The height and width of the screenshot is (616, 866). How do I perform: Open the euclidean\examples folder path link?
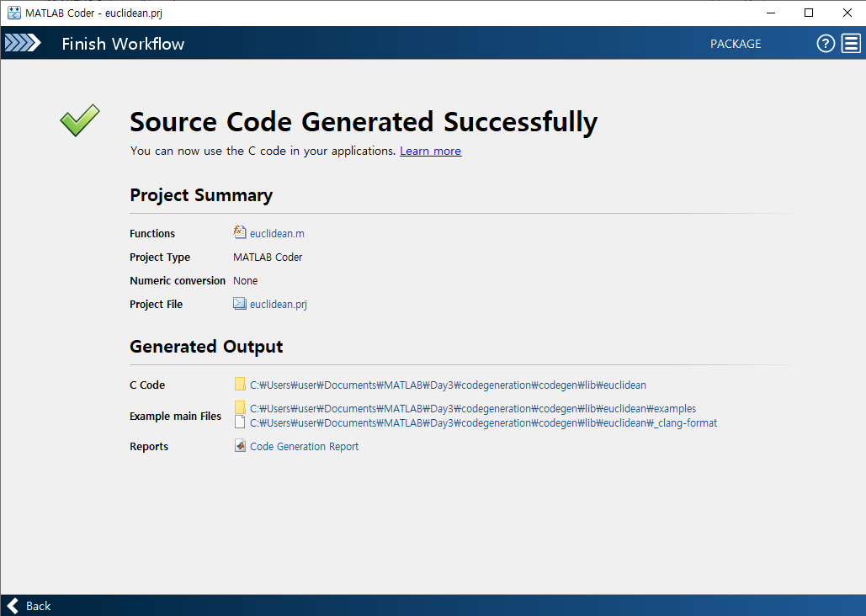473,409
